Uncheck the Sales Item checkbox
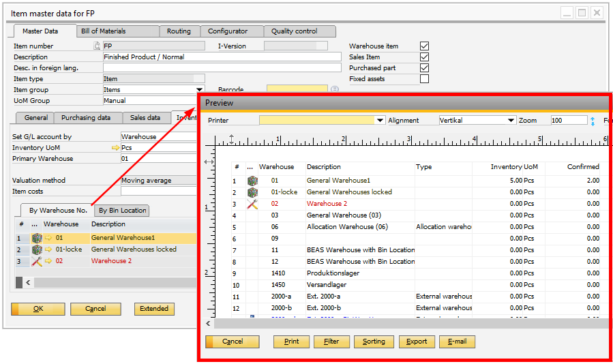The image size is (613, 364). click(424, 57)
